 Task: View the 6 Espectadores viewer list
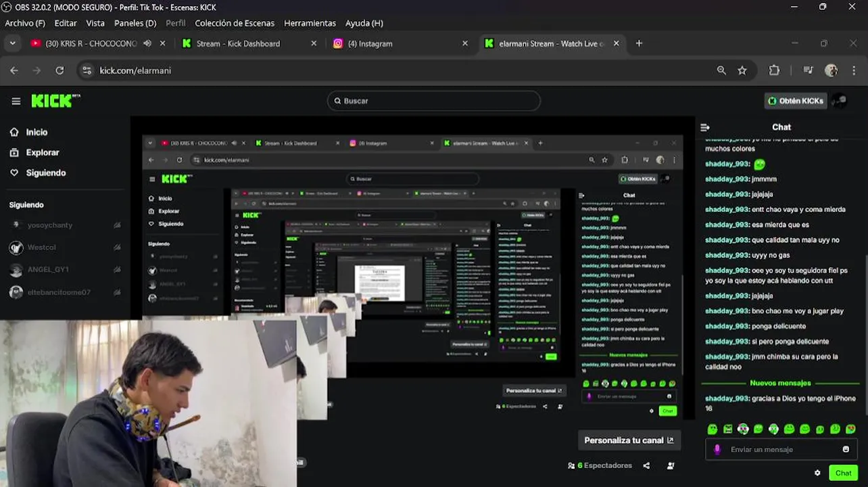tap(600, 465)
